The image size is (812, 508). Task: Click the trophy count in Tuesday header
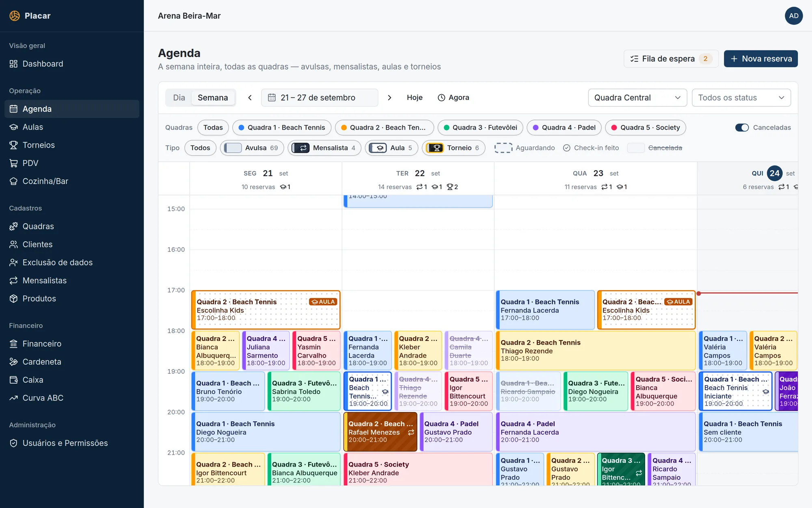tap(452, 187)
